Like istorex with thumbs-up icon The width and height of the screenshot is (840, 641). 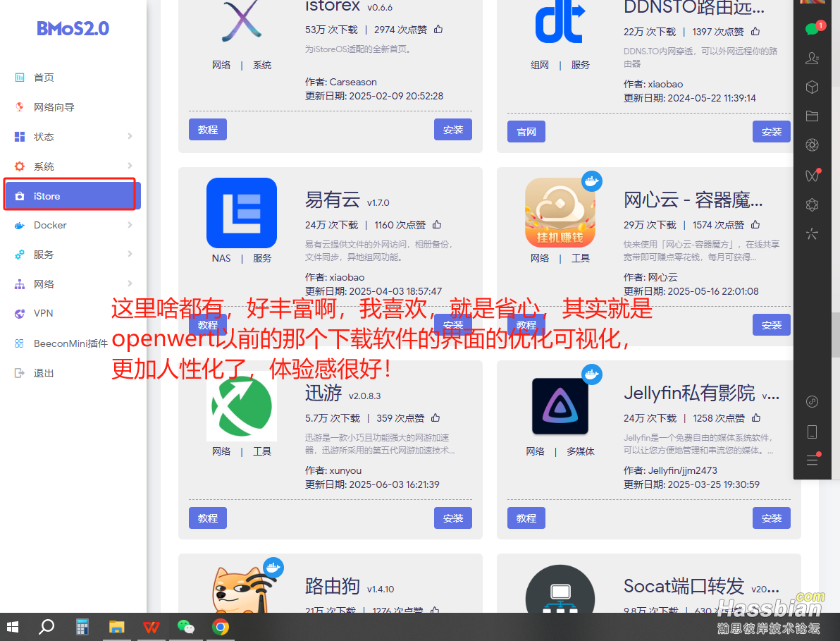(438, 29)
